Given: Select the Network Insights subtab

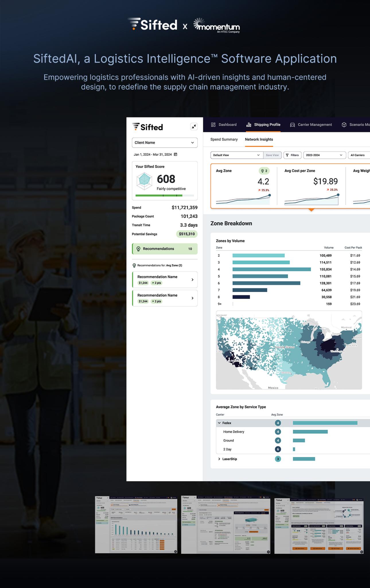Looking at the screenshot, I should click(x=259, y=140).
